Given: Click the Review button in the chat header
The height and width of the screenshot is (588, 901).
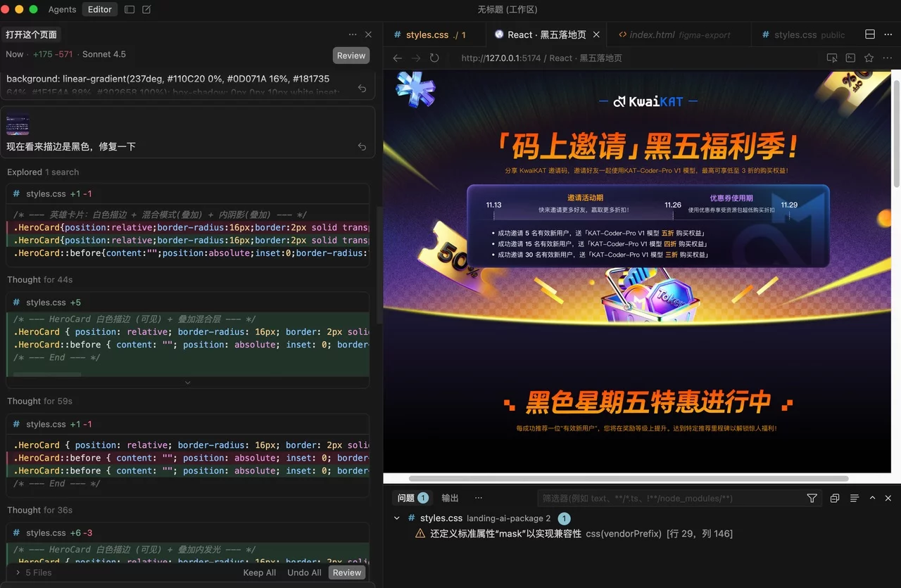Looking at the screenshot, I should (x=351, y=55).
